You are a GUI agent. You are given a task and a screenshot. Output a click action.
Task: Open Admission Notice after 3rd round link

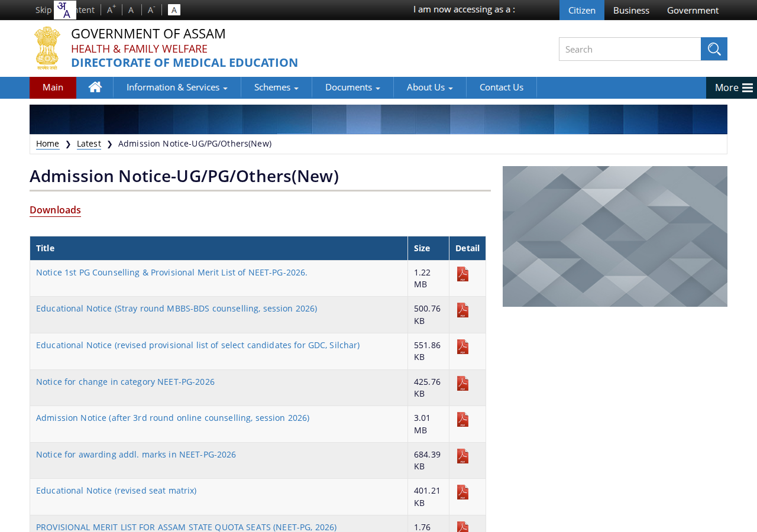coord(173,418)
